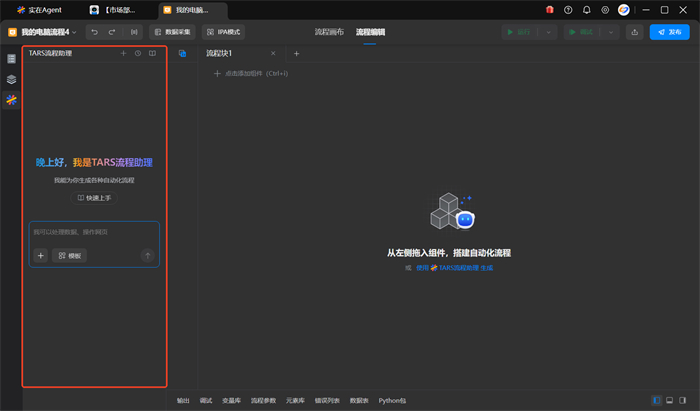The height and width of the screenshot is (411, 700).
Task: Undo the last action
Action: 95,32
